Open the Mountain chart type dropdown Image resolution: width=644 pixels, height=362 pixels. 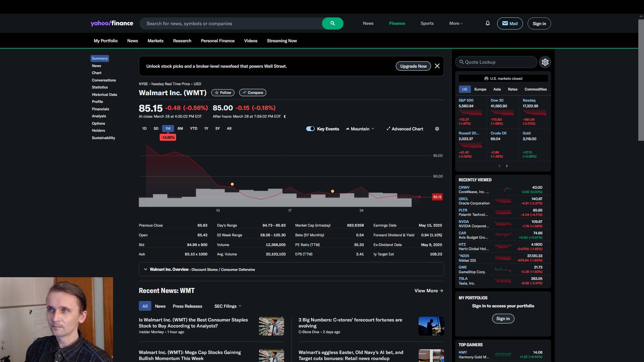coord(360,129)
